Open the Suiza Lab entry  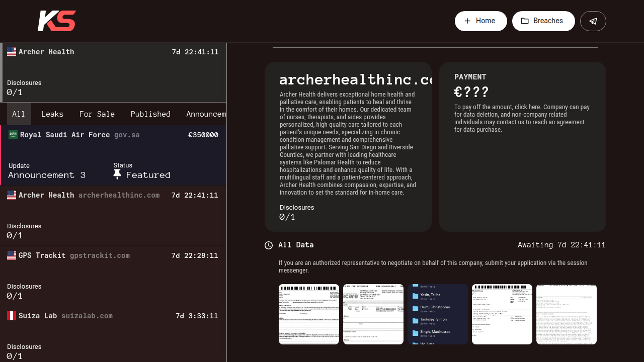[113, 334]
